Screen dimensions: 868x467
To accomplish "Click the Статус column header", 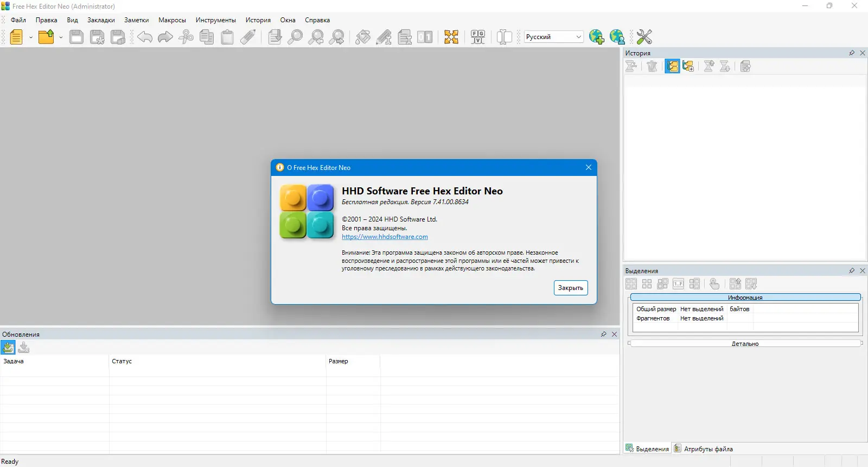I will 218,361.
